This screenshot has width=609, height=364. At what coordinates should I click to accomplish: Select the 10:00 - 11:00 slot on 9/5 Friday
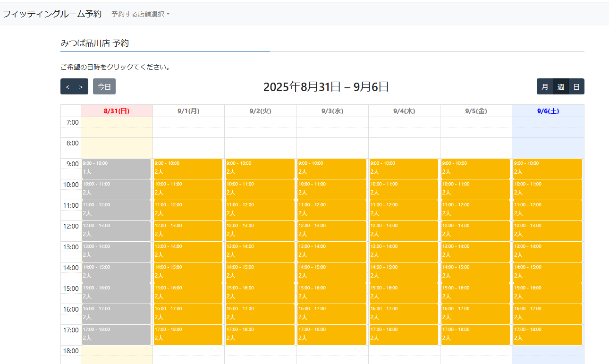tap(475, 189)
